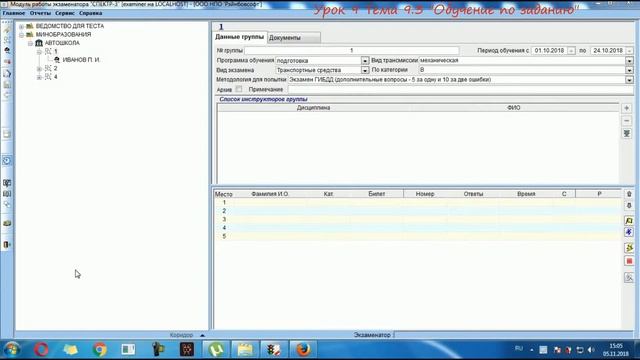Open end date 24.10.2018 picker

(629, 51)
